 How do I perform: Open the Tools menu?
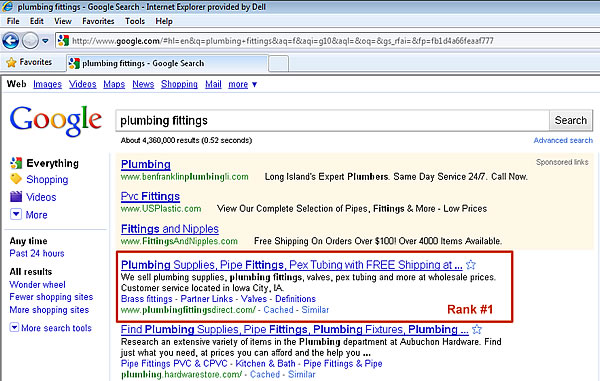coord(135,21)
